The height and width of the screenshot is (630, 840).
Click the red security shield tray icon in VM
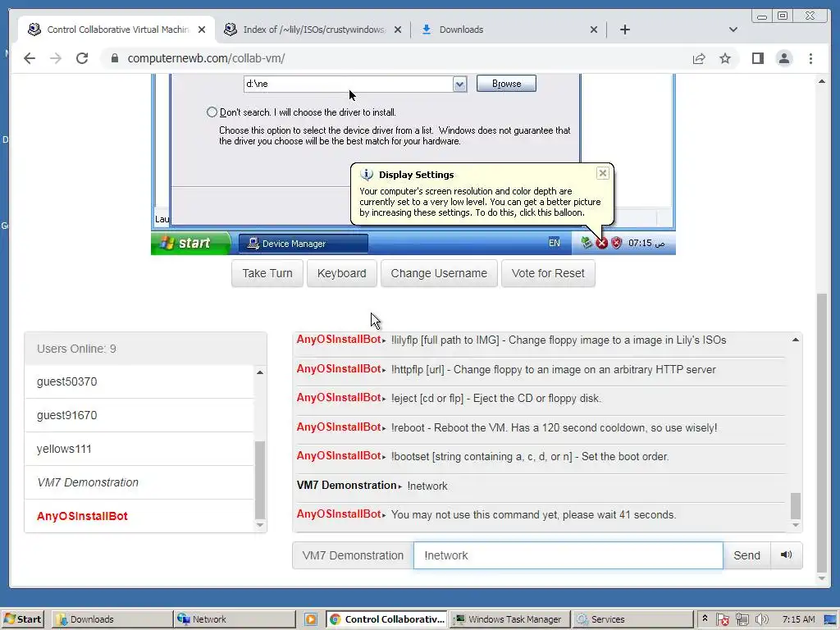tap(617, 243)
